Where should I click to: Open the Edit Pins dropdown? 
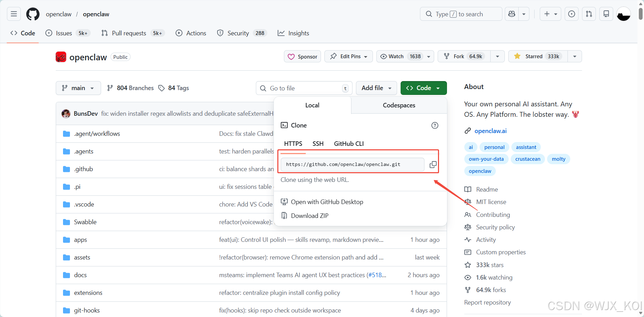[x=349, y=56]
